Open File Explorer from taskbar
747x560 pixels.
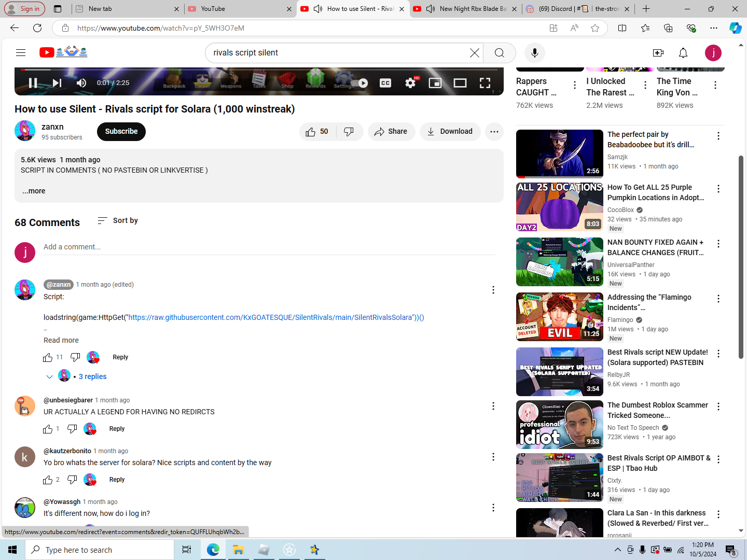pos(238,550)
